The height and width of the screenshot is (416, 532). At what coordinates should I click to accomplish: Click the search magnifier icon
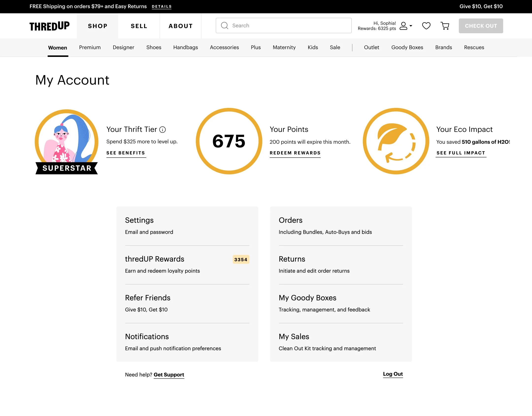(224, 26)
